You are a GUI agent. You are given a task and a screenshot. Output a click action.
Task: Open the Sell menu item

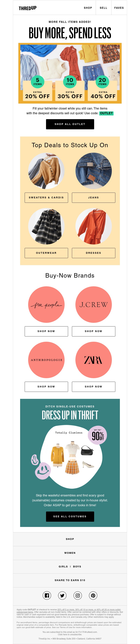click(x=103, y=8)
